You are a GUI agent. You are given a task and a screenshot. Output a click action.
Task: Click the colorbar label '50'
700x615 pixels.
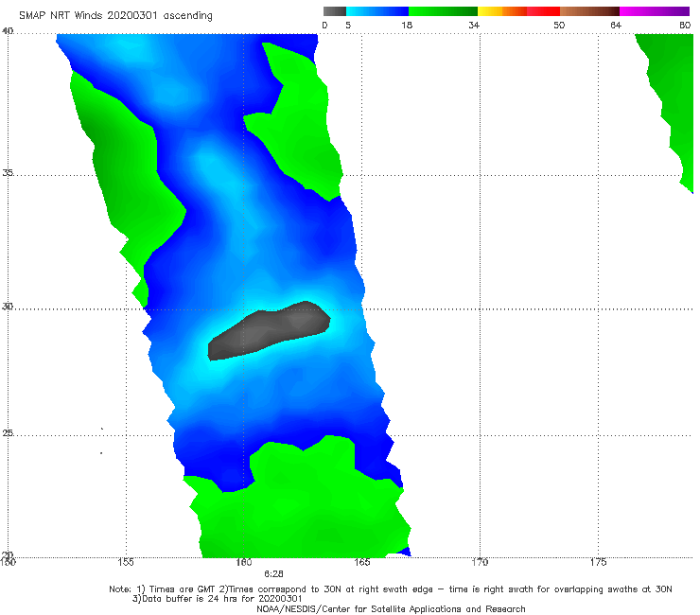point(559,25)
